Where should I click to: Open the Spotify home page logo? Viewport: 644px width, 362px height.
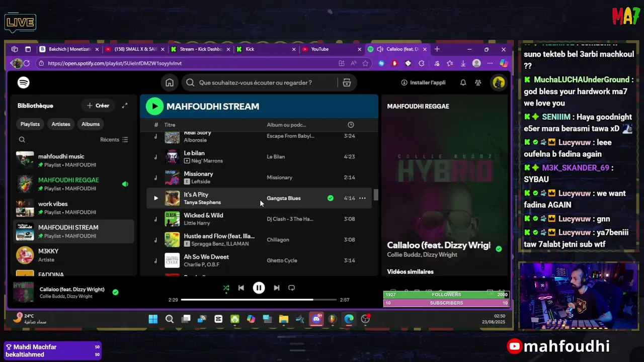click(x=23, y=82)
